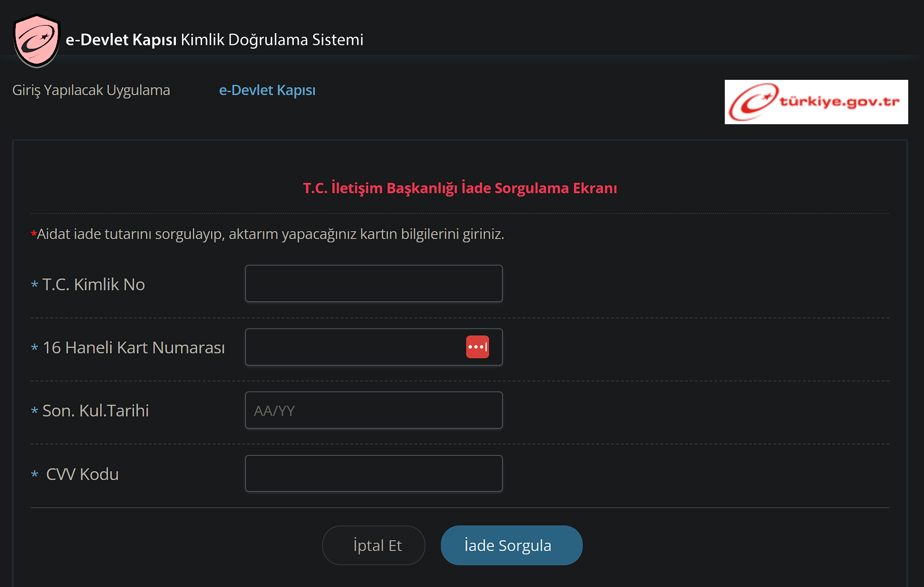Viewport: 924px width, 587px height.
Task: Click the İptal Et button
Action: click(x=374, y=545)
